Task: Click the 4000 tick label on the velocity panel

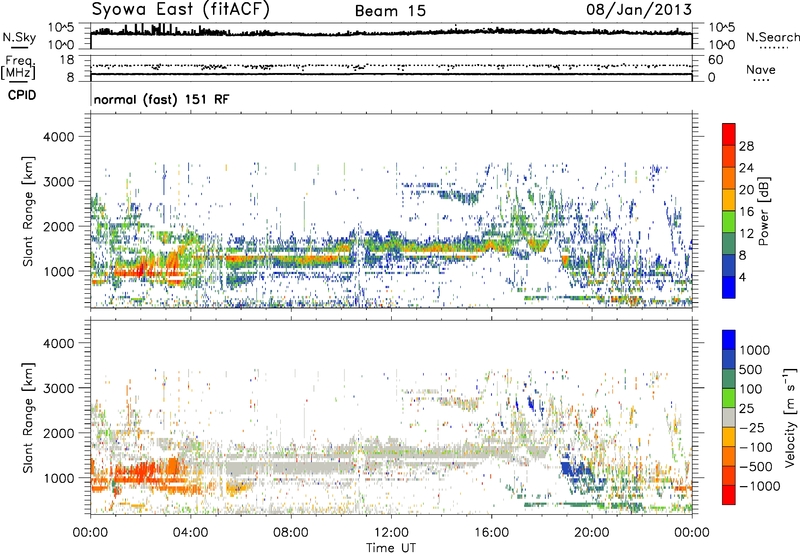Action: (x=59, y=343)
